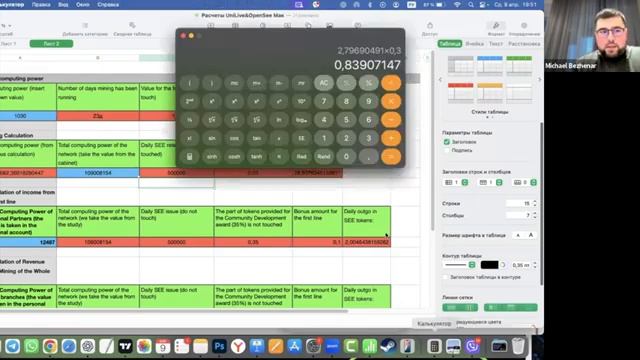The image size is (640, 360).
Task: Switch to the Расстановка tab
Action: [524, 44]
